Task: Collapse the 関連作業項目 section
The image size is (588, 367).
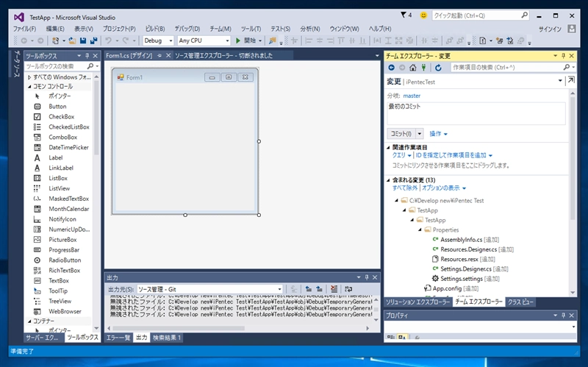Action: click(x=389, y=148)
